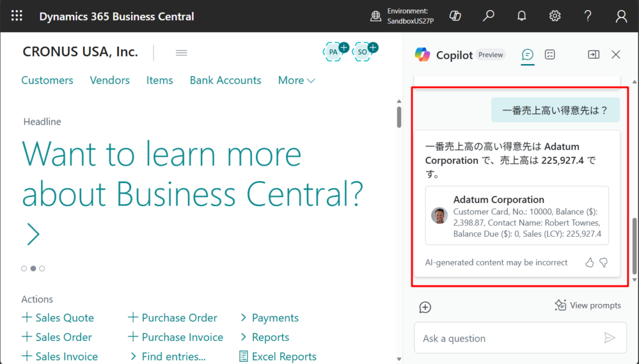Expand the More navigation dropdown
The width and height of the screenshot is (639, 364).
click(296, 80)
